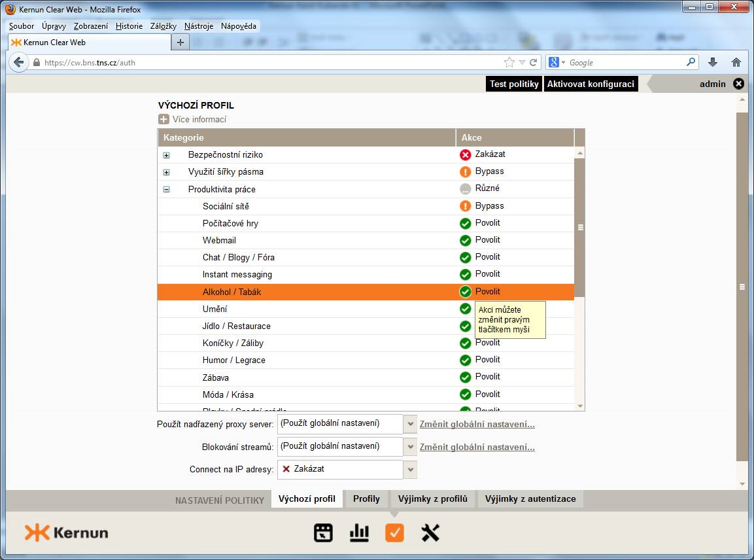Click the lock icon in the address bar
This screenshot has height=560, width=754.
coord(37,62)
